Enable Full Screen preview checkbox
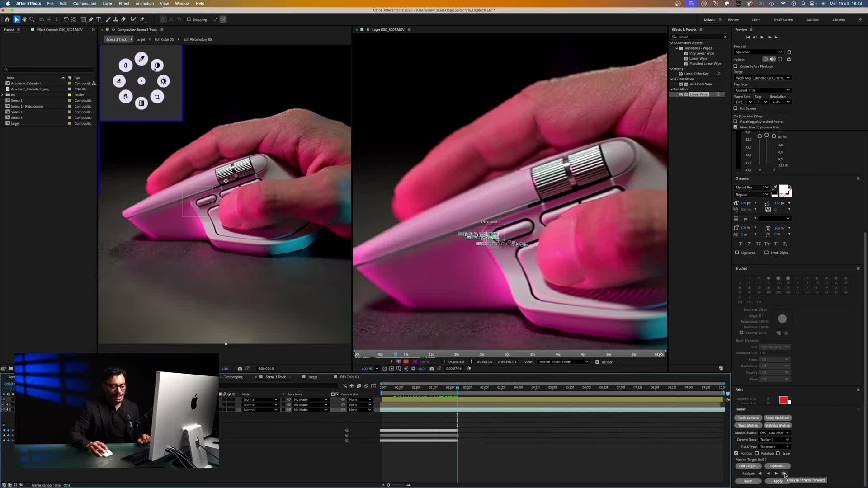 coord(736,108)
